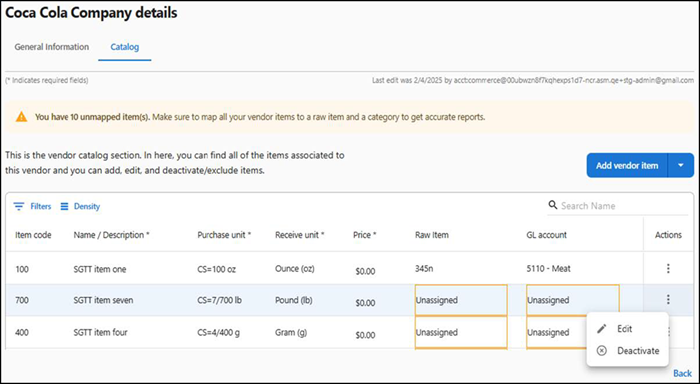Click the Item code column header

click(x=33, y=235)
